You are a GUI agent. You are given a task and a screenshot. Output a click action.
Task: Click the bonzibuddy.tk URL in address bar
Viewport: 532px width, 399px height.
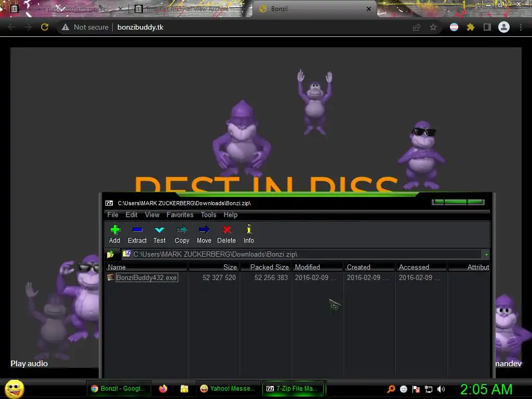point(140,27)
